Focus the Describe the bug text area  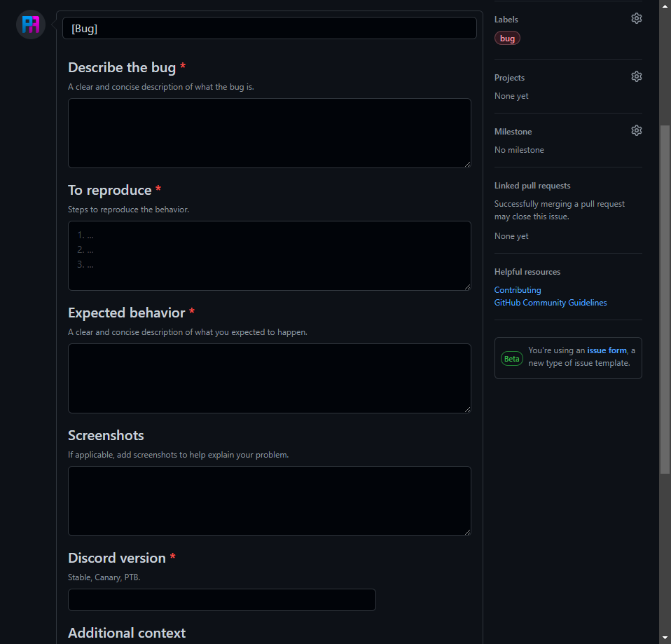tap(270, 133)
